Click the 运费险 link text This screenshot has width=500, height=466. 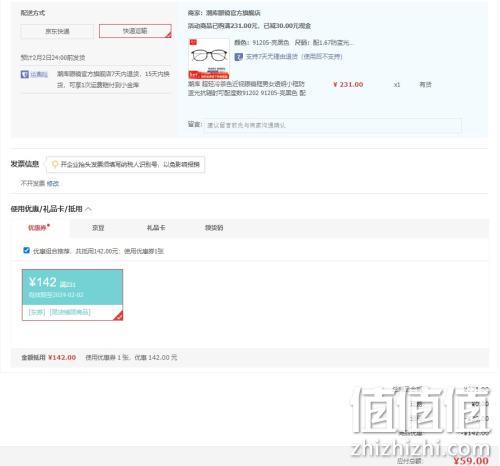[39, 74]
